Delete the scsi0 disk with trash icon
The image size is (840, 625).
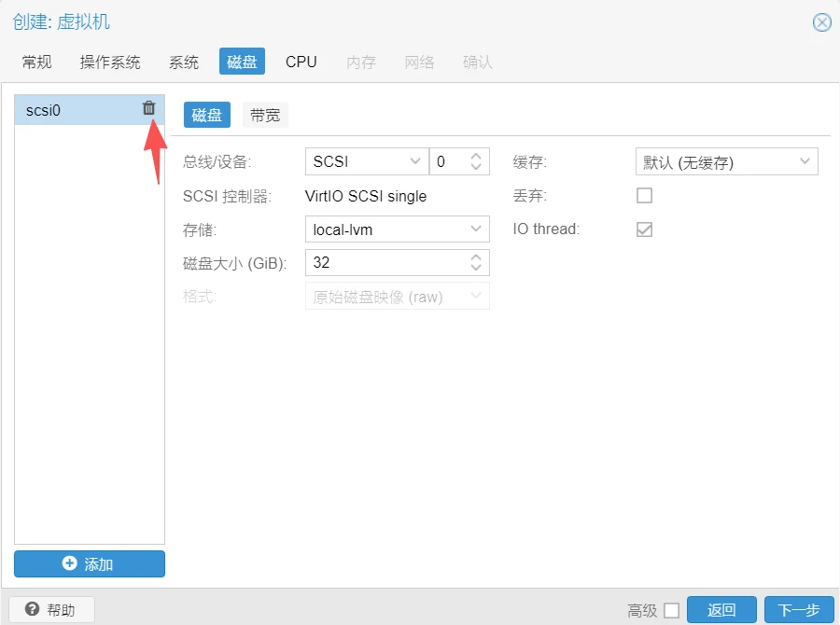148,108
